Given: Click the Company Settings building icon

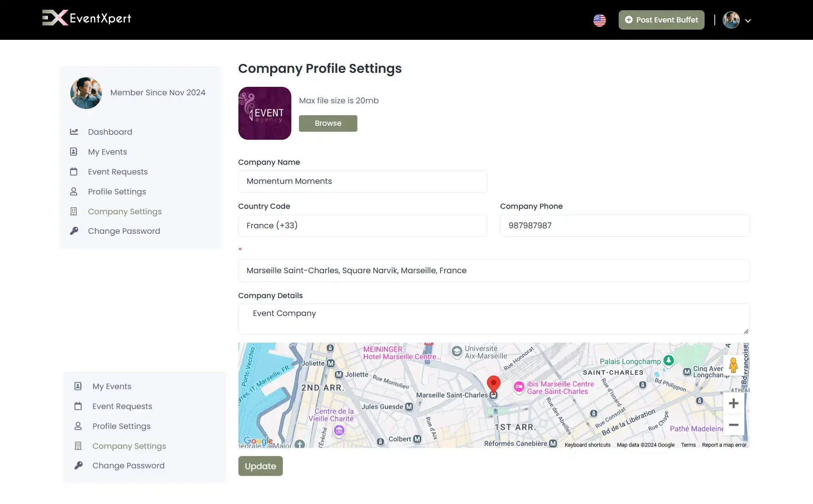Looking at the screenshot, I should 74,211.
